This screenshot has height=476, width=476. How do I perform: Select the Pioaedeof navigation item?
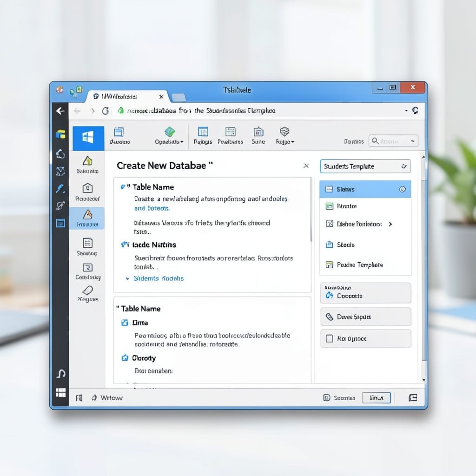click(x=87, y=192)
